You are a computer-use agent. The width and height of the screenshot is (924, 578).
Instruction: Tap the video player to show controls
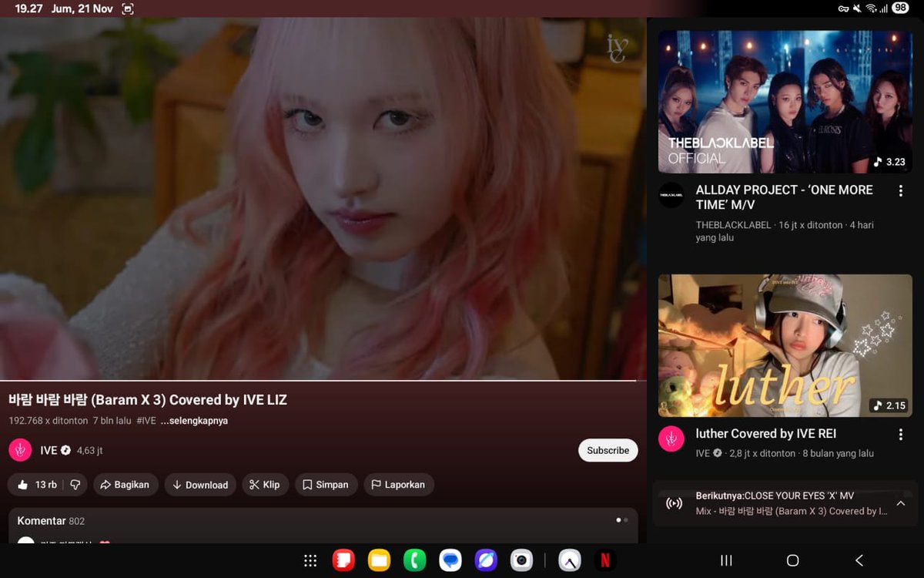[x=323, y=199]
